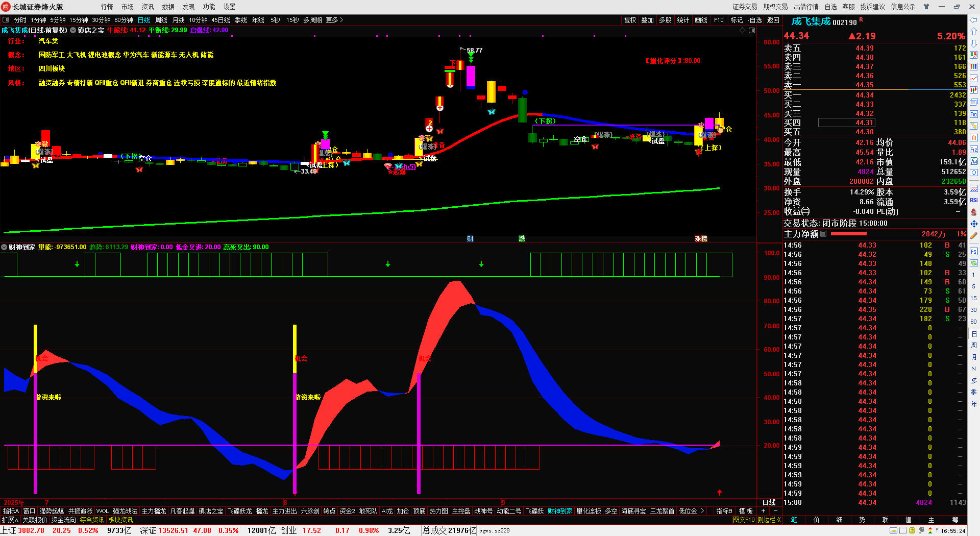The image size is (980, 536).
Task: Toggle 多股 multi-stock view
Action: (665, 20)
